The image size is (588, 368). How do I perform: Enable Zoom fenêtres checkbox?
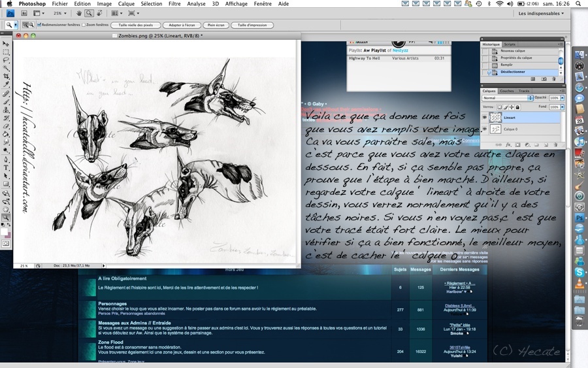(84, 25)
